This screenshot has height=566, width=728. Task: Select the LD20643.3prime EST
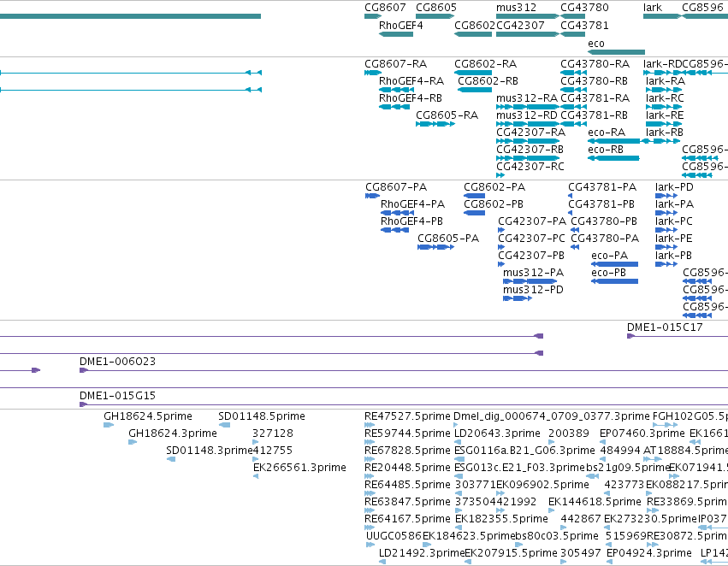pyautogui.click(x=458, y=442)
